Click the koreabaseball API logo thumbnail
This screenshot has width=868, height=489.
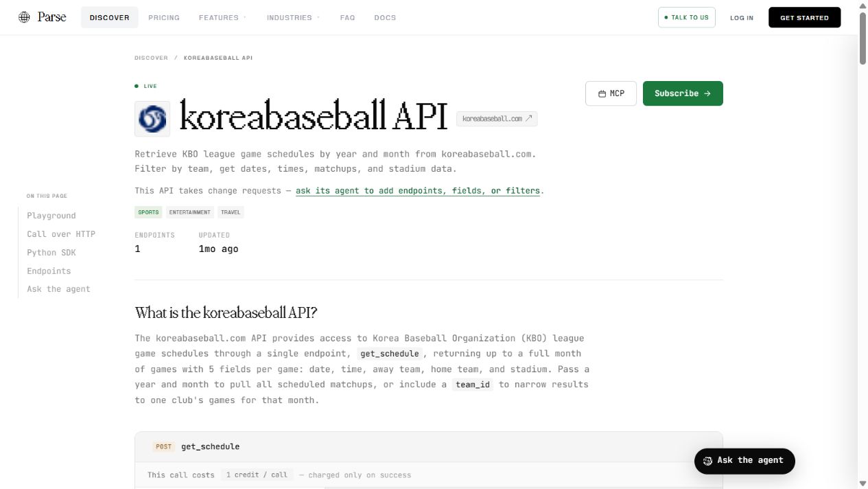tap(152, 119)
